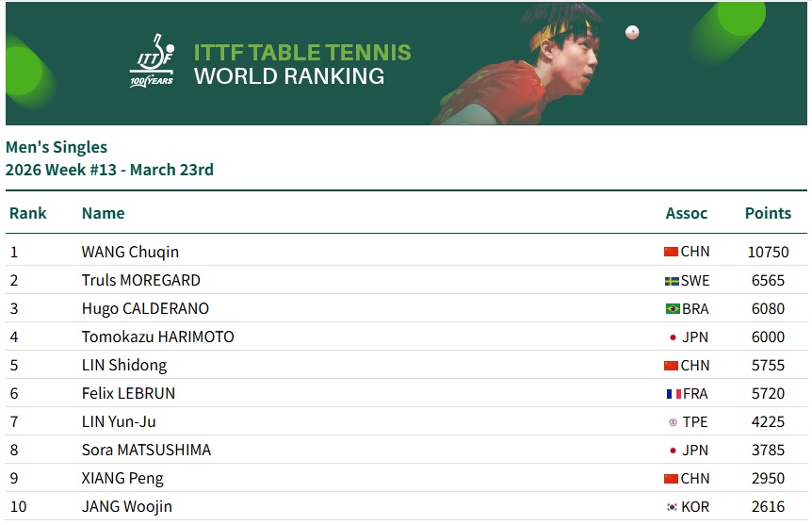
Task: Click on Hugo CALDERANO's name
Action: [x=145, y=308]
